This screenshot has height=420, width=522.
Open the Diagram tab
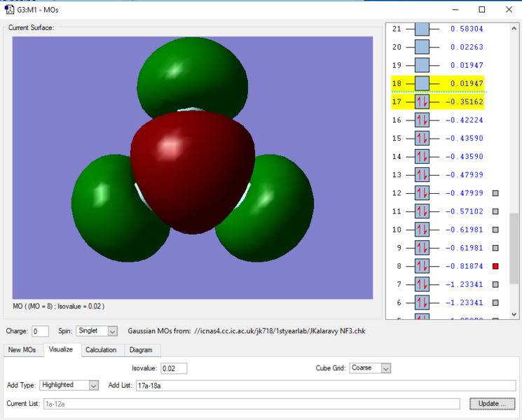click(140, 350)
